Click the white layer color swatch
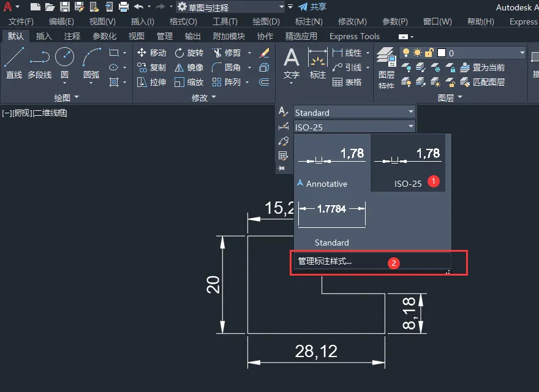The image size is (539, 392). [442, 53]
